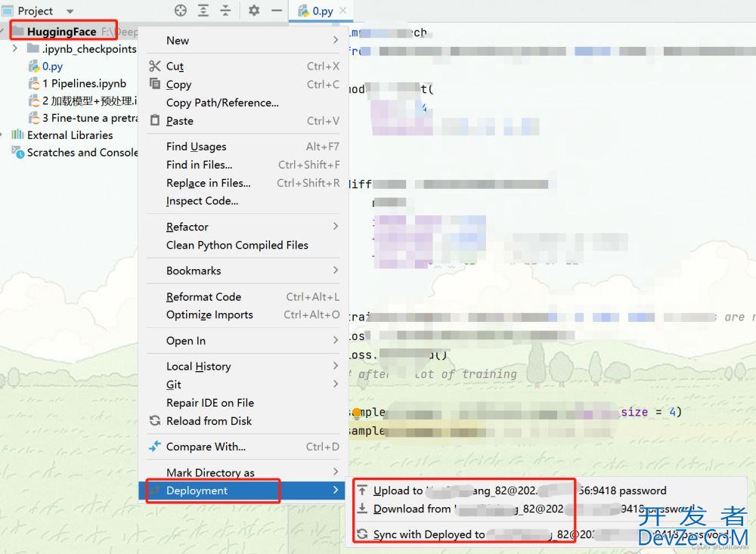Viewport: 756px width, 554px height.
Task: Expand the Refactor submenu arrow
Action: 336,226
